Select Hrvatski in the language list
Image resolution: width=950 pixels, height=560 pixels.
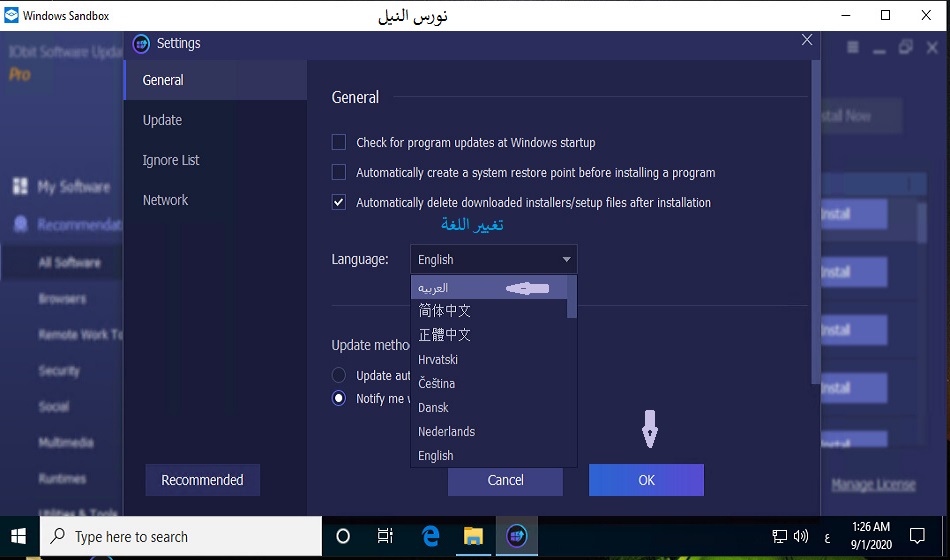coord(438,360)
